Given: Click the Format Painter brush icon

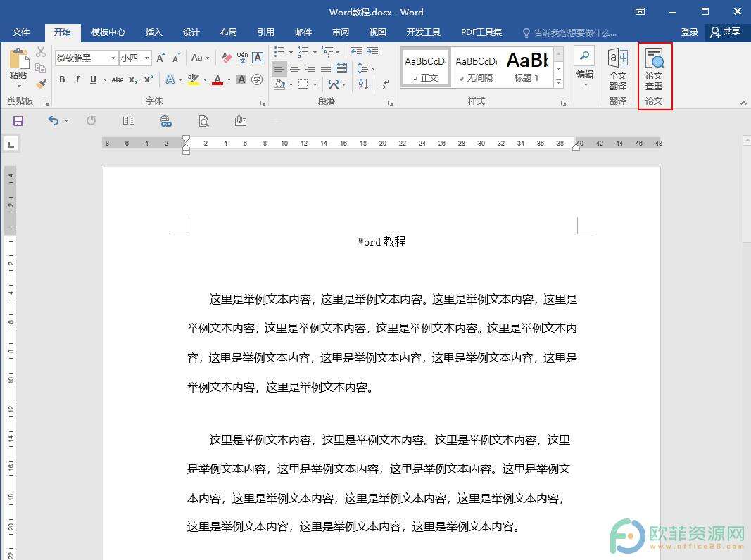Looking at the screenshot, I should [x=41, y=84].
